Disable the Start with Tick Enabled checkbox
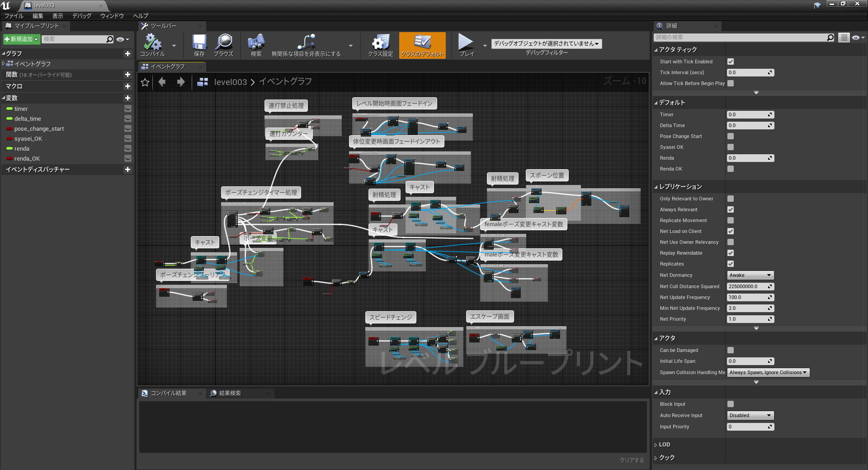 coord(731,62)
